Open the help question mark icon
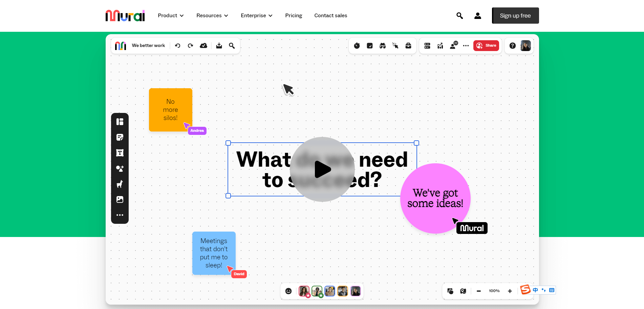 (x=513, y=46)
